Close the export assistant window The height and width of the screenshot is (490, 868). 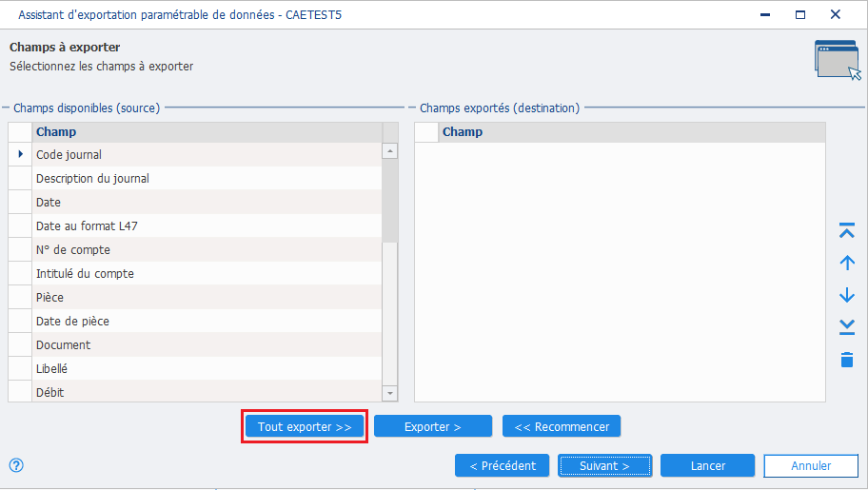[836, 14]
